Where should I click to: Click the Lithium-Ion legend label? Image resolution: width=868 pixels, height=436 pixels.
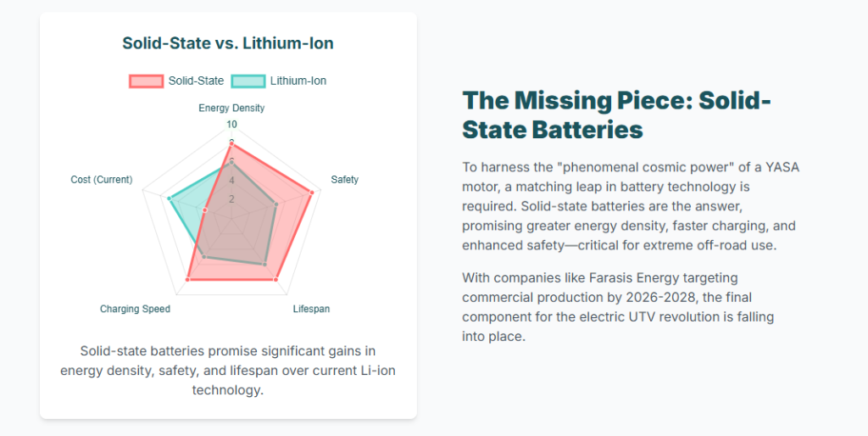click(298, 81)
